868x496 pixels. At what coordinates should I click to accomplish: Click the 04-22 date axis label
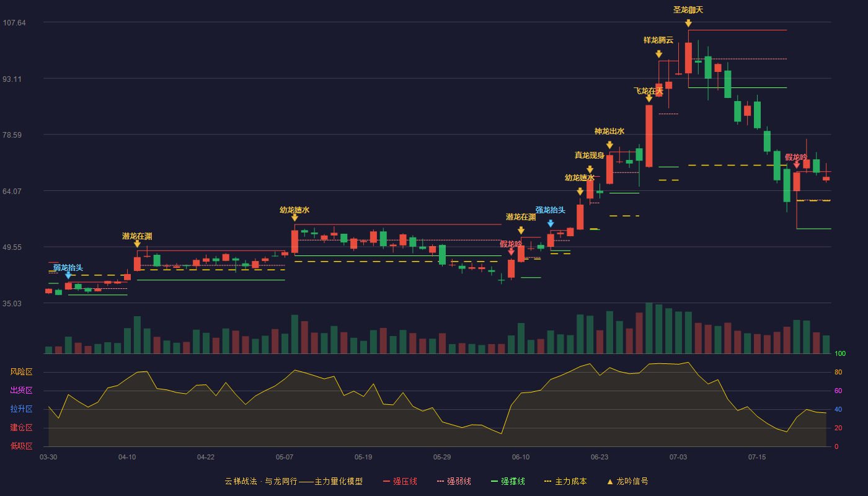(206, 457)
